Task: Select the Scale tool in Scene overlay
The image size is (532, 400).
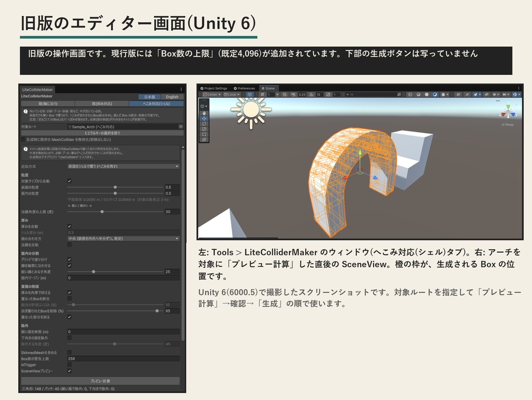Action: tap(204, 129)
